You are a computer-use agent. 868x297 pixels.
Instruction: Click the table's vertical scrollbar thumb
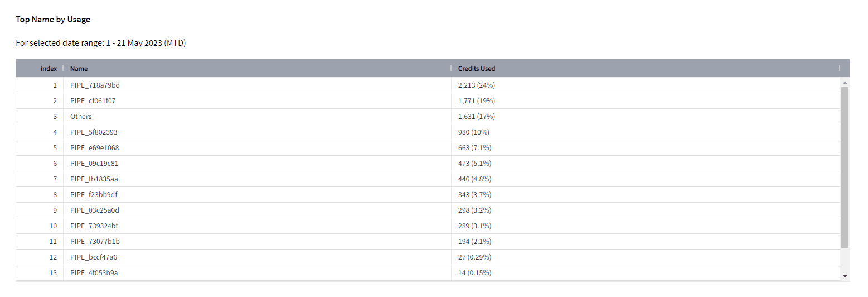845,167
